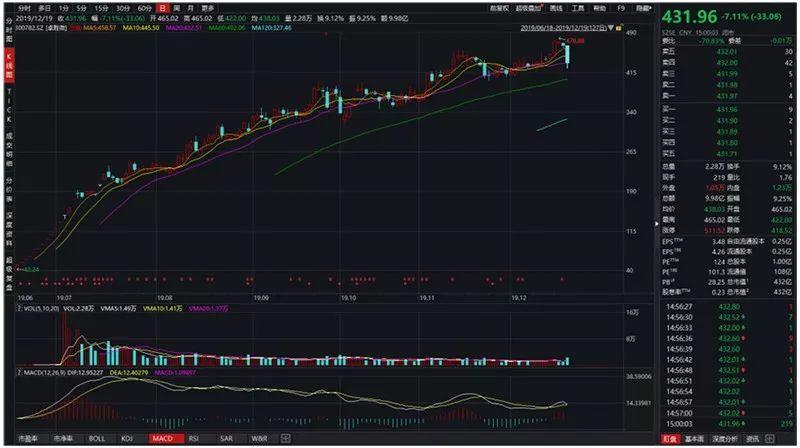This screenshot has width=800, height=448.
Task: Open TICK in the left sidebar
Action: pyautogui.click(x=9, y=106)
